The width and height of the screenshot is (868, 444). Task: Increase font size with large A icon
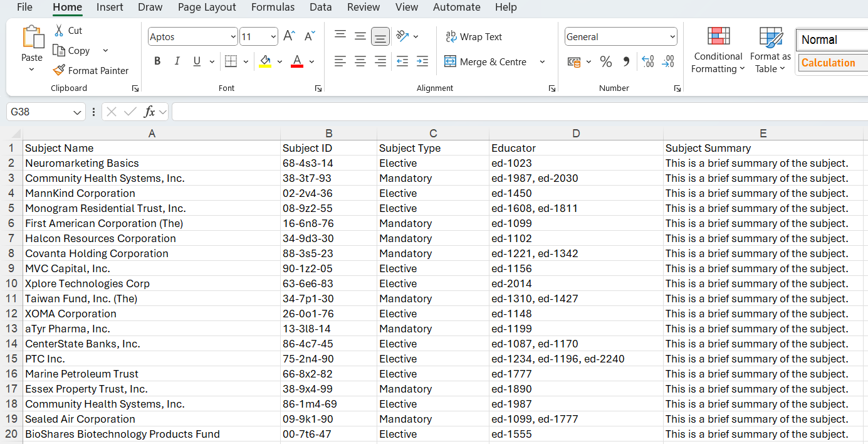[x=289, y=36]
